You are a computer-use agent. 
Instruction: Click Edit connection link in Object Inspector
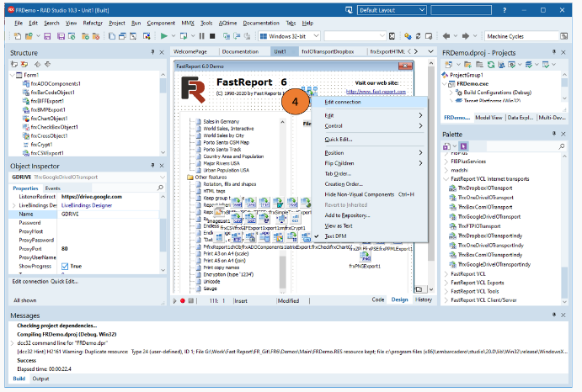point(30,282)
